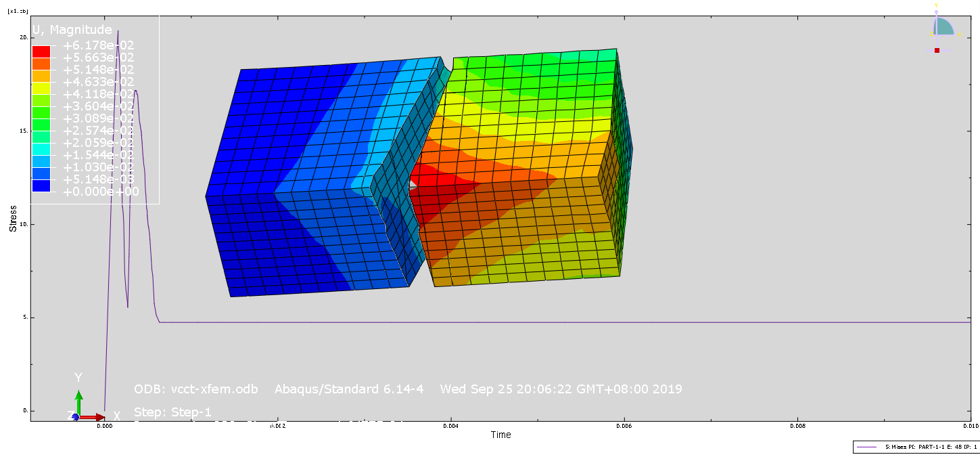The image size is (980, 459).
Task: Pick the yellow +4.118e-02 legend swatch
Action: point(41,88)
